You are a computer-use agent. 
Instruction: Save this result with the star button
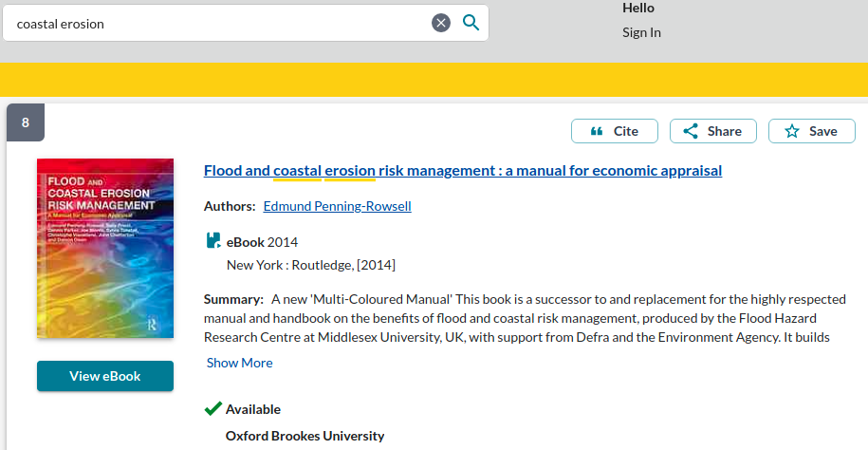(811, 131)
